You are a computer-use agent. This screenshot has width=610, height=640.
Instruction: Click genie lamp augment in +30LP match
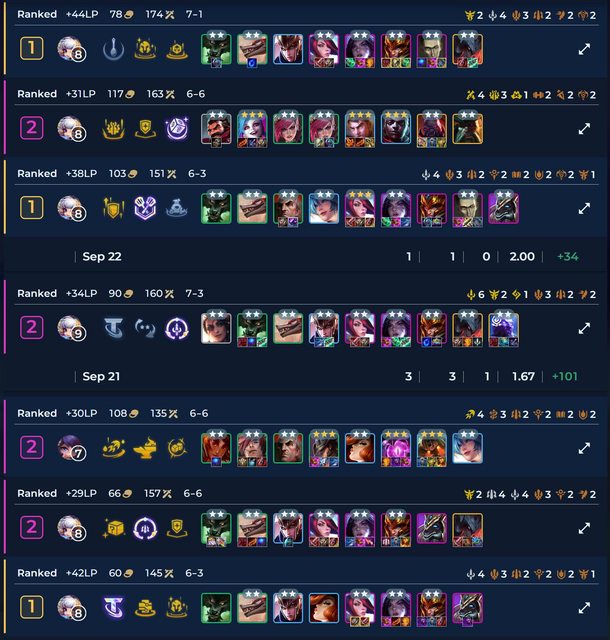(145, 448)
